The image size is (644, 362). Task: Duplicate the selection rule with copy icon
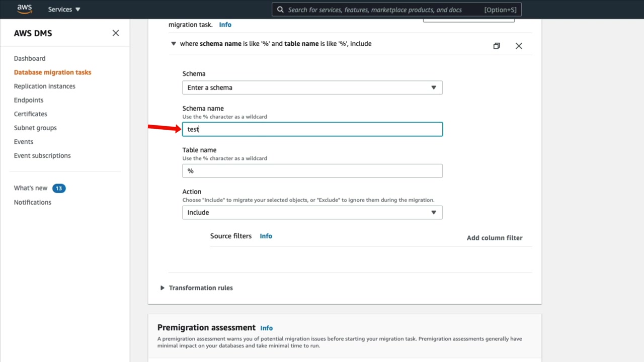tap(497, 46)
